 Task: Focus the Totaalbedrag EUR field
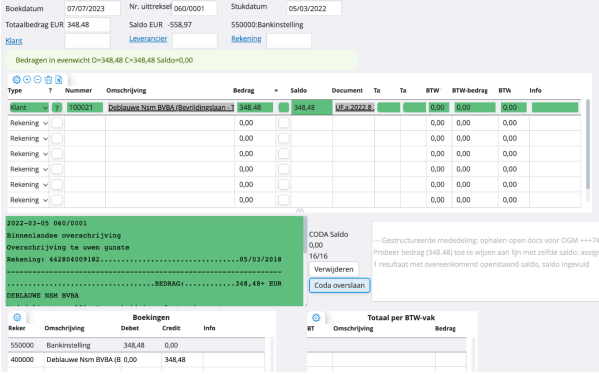tap(87, 24)
